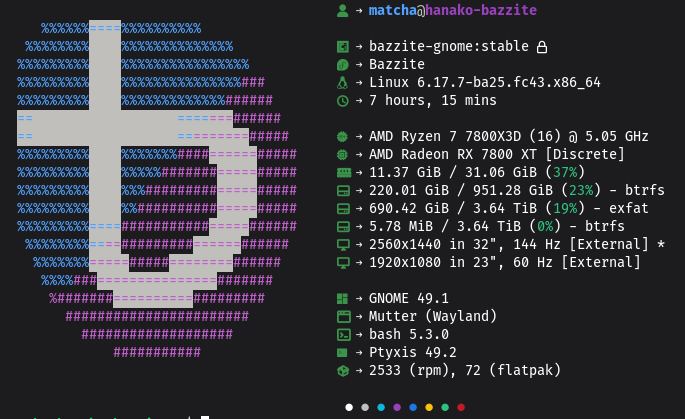This screenshot has height=419, width=685.
Task: Click the Linux penguin icon for kernel line
Action: 342,83
